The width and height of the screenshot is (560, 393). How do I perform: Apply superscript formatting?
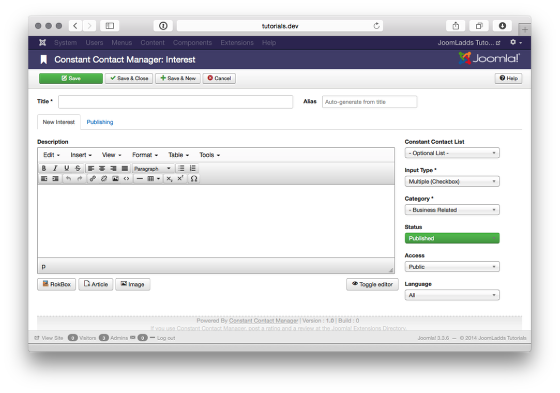[x=180, y=178]
